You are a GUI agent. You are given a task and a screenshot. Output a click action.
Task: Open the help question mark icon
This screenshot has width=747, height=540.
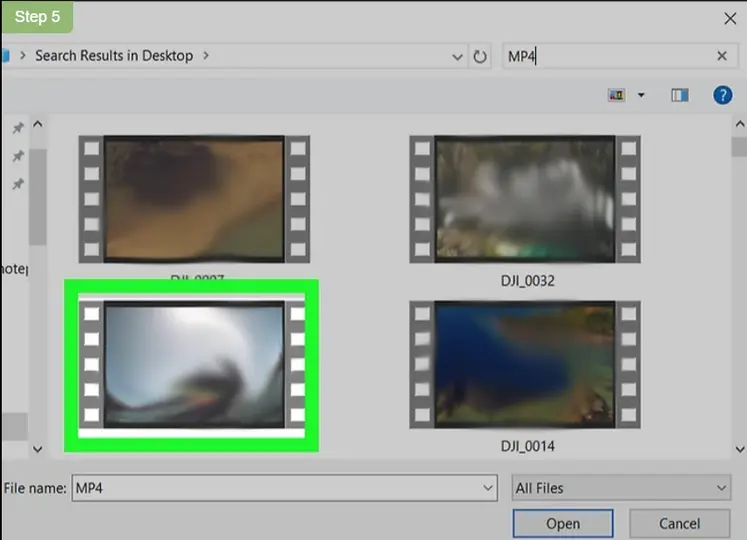(722, 95)
